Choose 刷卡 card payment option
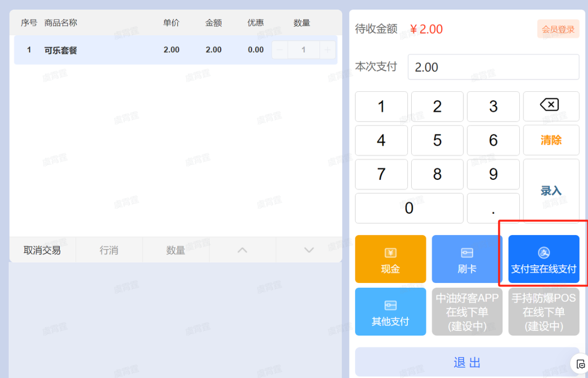The height and width of the screenshot is (378, 588). point(467,259)
